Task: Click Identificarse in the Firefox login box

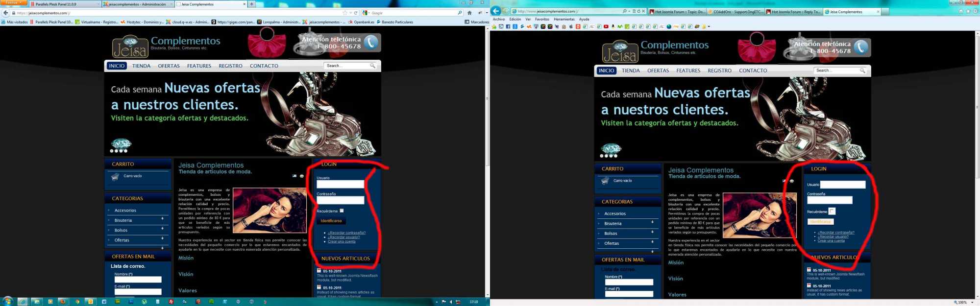Action: pyautogui.click(x=331, y=221)
